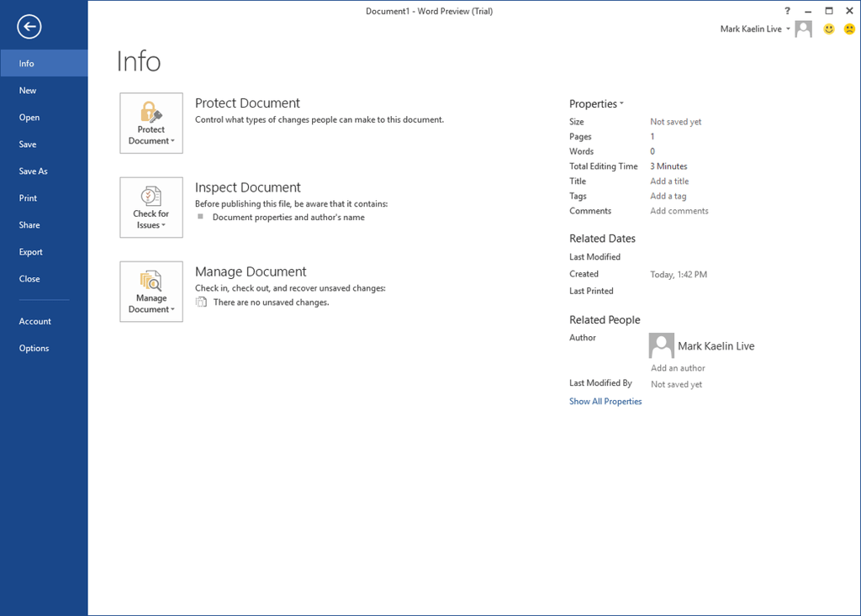Click the Size value Not saved yet

[676, 122]
